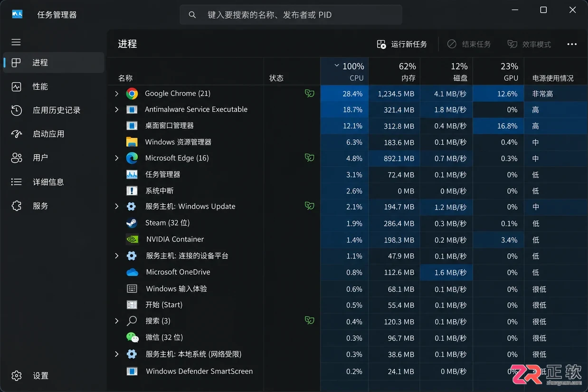Click the 28.4% CPU value cell
This screenshot has width=588, height=392.
[x=344, y=94]
